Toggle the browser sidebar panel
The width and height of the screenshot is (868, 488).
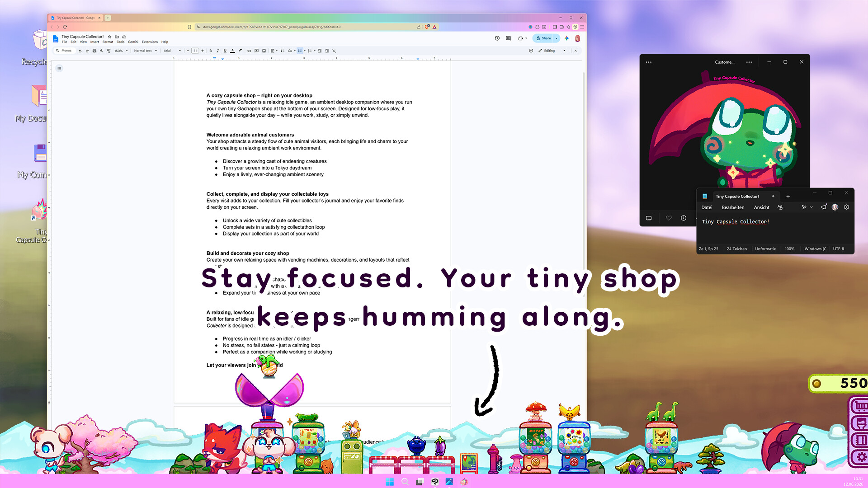coord(555,27)
